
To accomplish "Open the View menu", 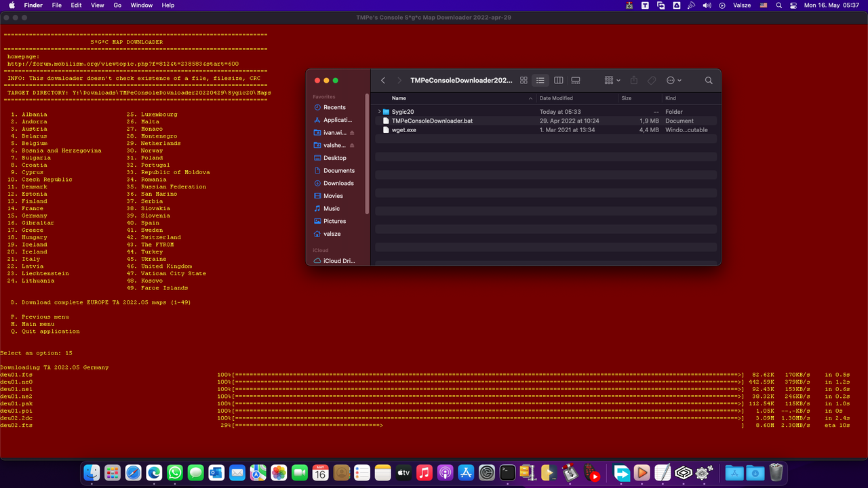I will point(98,5).
